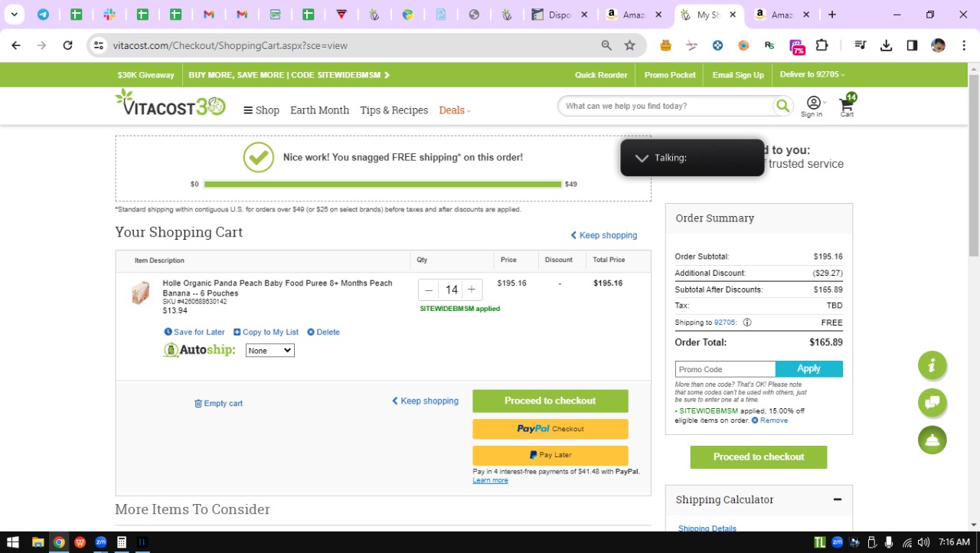Image resolution: width=980 pixels, height=553 pixels.
Task: Open the Earth Month menu item
Action: click(x=319, y=110)
